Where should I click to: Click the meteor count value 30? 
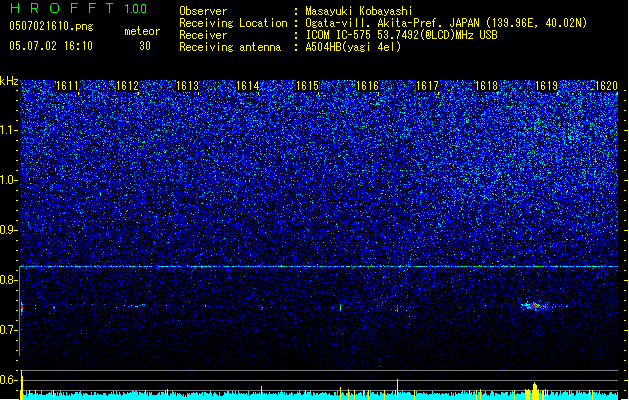point(145,46)
